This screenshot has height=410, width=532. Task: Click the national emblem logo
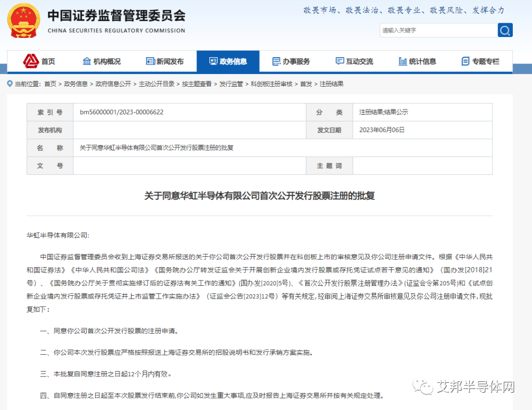coord(24,21)
